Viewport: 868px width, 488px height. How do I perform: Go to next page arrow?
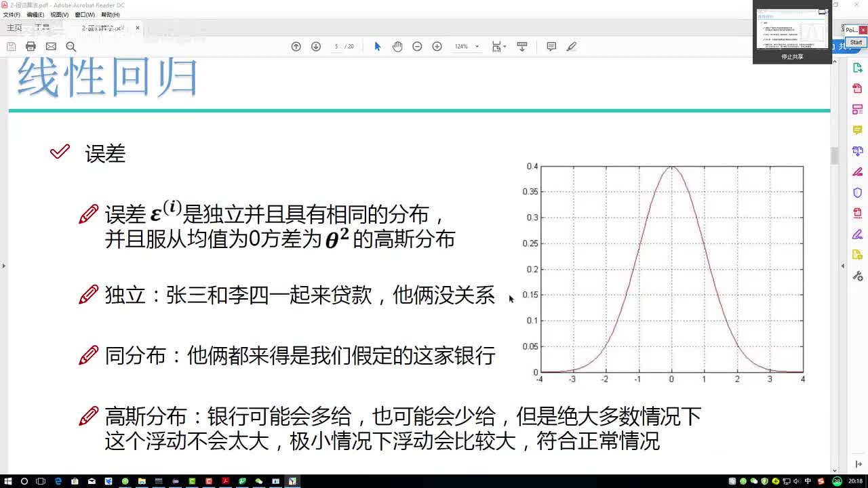coord(316,46)
